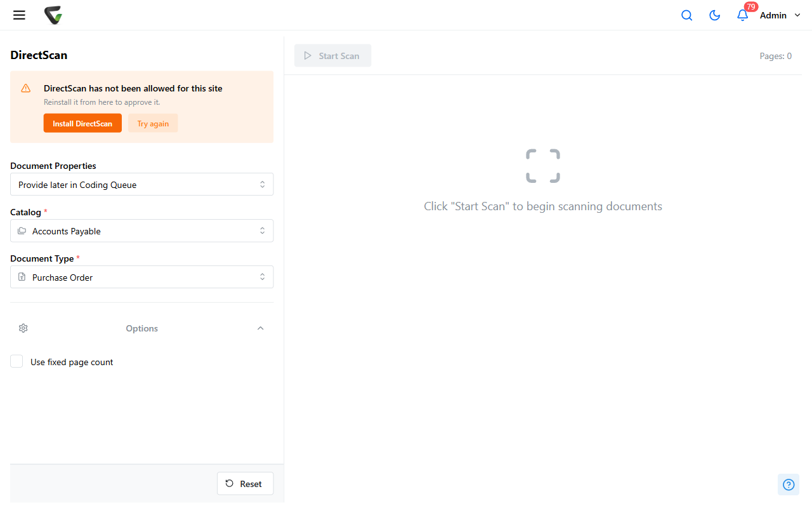Click the scan frame placeholder icon
Image resolution: width=812 pixels, height=508 pixels.
coord(543,166)
